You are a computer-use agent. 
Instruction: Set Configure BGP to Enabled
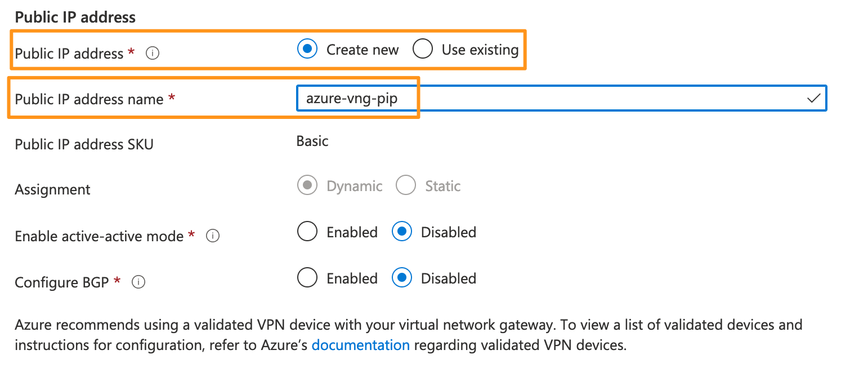307,278
